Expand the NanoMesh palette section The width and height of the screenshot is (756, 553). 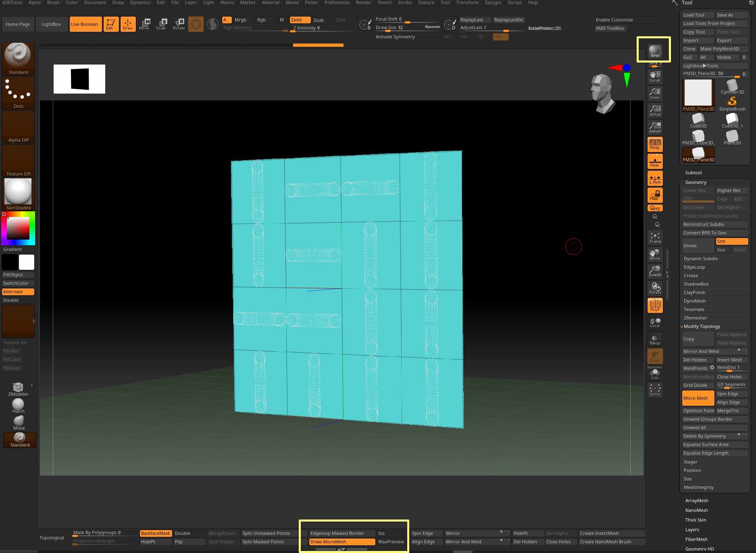tap(696, 510)
